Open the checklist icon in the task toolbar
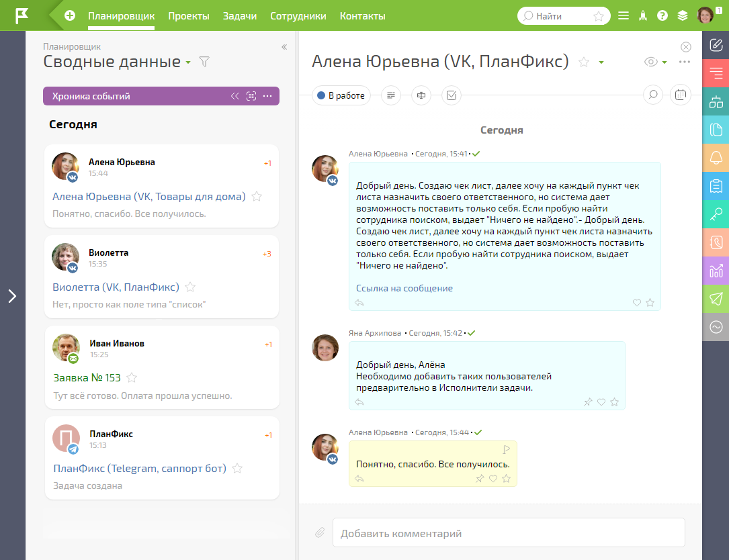 (x=452, y=95)
